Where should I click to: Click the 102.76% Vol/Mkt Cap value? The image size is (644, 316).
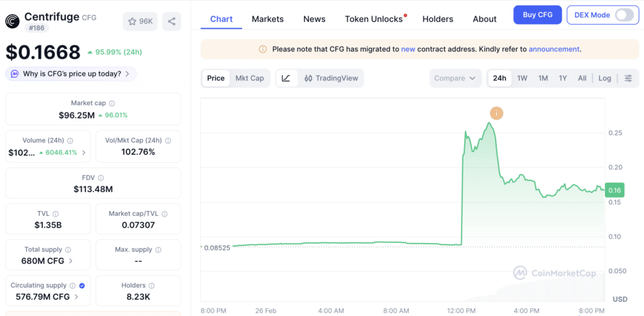point(138,152)
